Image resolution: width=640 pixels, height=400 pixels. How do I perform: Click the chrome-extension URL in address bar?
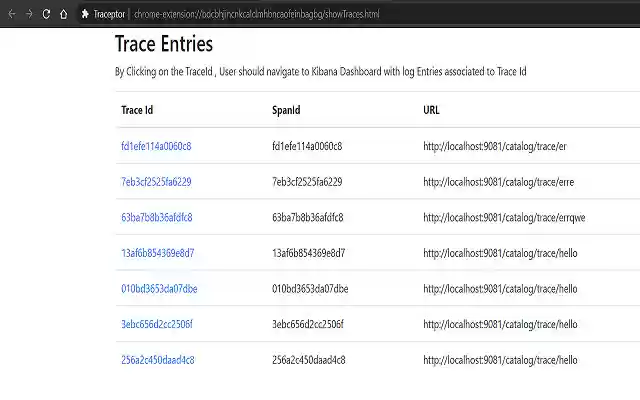[x=256, y=14]
